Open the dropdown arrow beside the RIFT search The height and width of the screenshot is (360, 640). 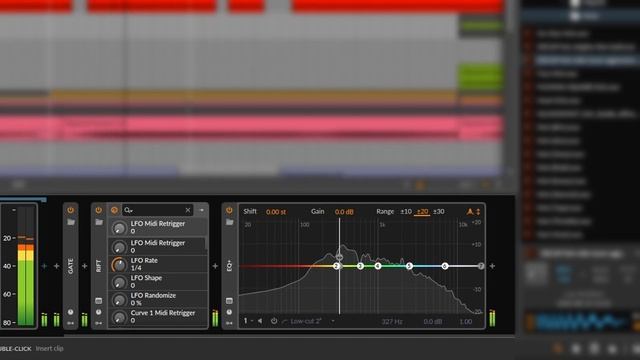pyautogui.click(x=202, y=210)
